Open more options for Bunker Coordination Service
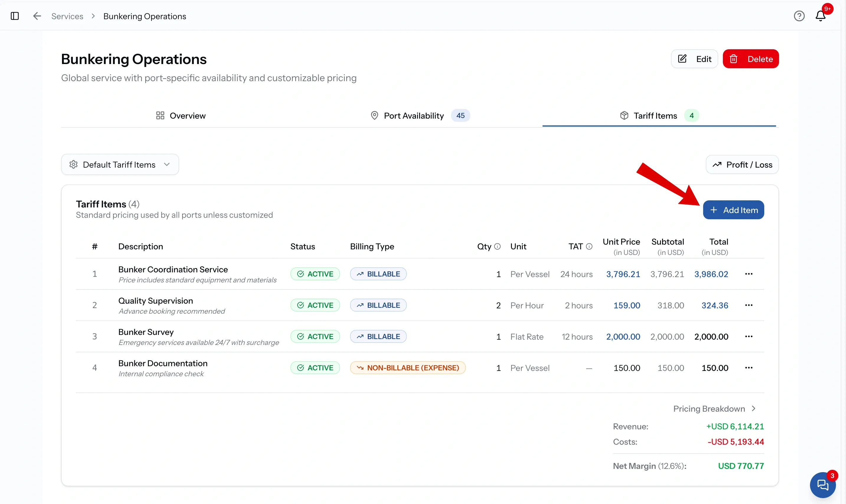The width and height of the screenshot is (846, 504). (749, 274)
